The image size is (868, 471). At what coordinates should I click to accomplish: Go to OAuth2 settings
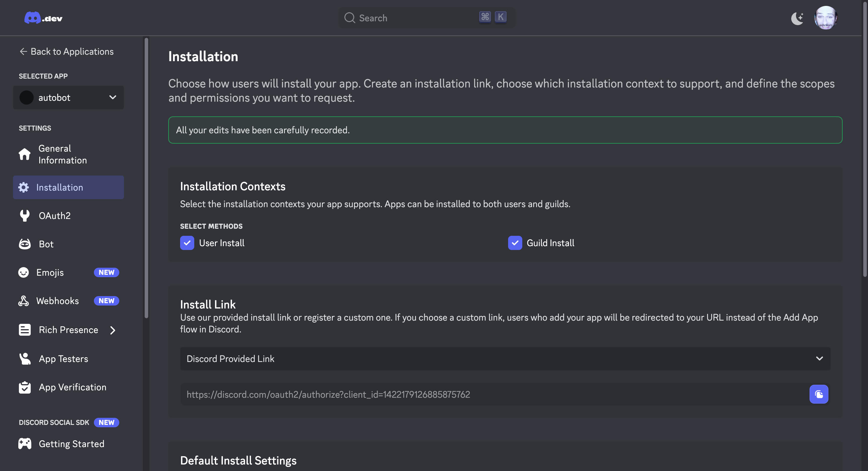[68, 216]
